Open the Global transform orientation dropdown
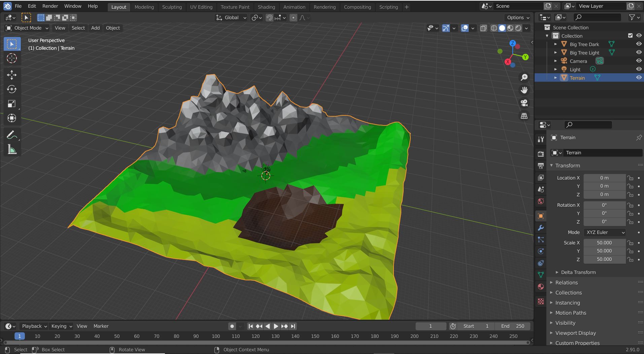 click(x=231, y=17)
